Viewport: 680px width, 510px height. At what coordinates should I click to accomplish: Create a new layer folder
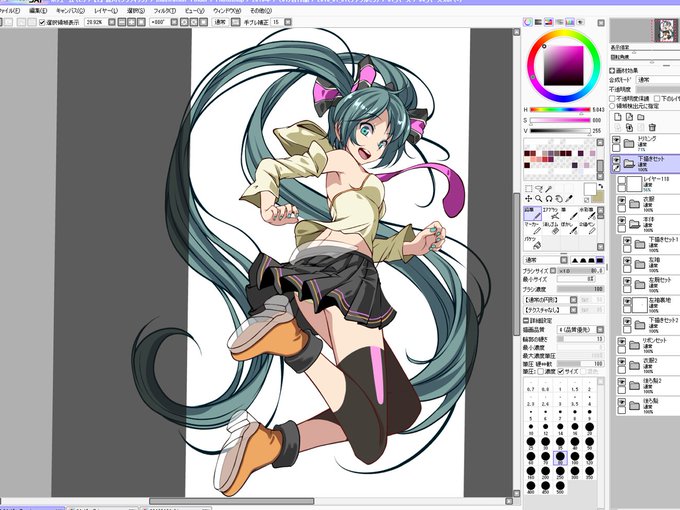641,117
